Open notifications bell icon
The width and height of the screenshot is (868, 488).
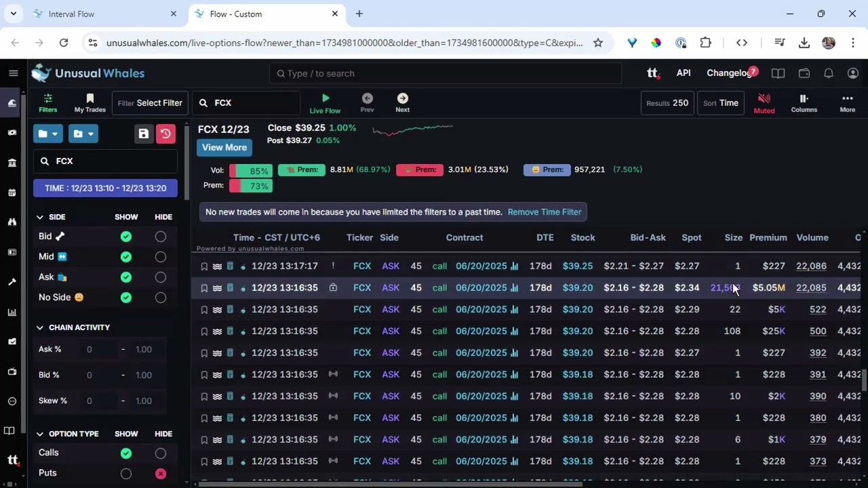point(829,73)
